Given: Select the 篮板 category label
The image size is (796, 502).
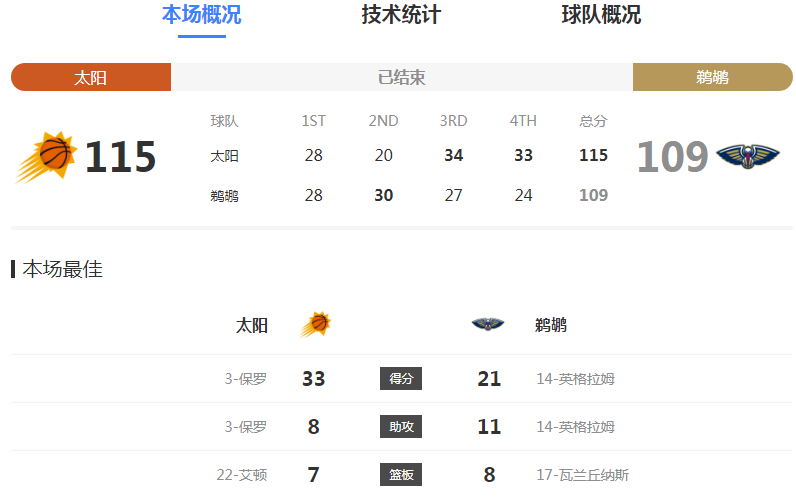Looking at the screenshot, I should 401,475.
